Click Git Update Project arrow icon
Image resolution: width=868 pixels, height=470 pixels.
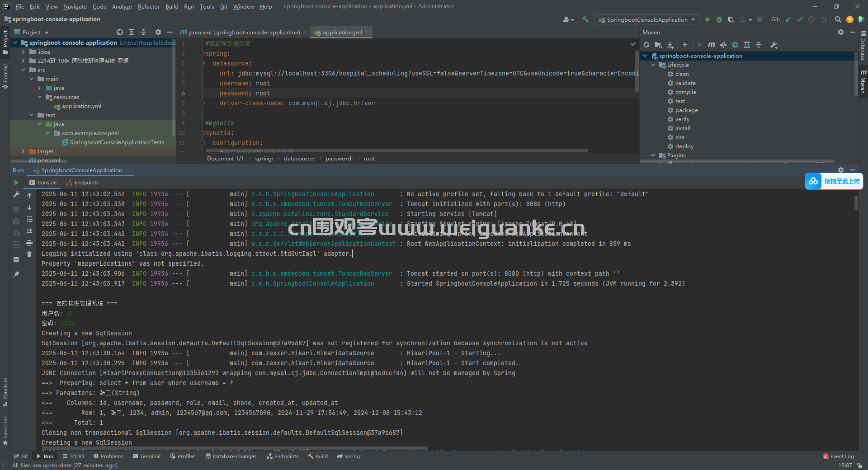788,19
